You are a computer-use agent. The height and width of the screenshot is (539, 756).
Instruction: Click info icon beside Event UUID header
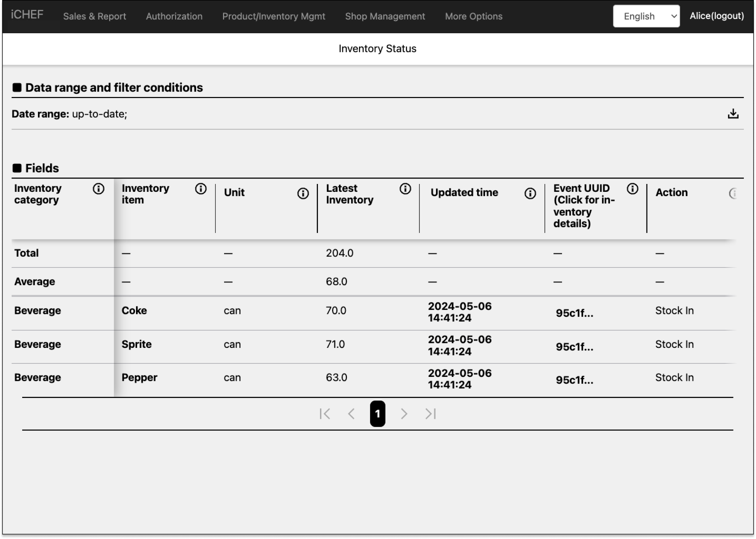tap(633, 189)
